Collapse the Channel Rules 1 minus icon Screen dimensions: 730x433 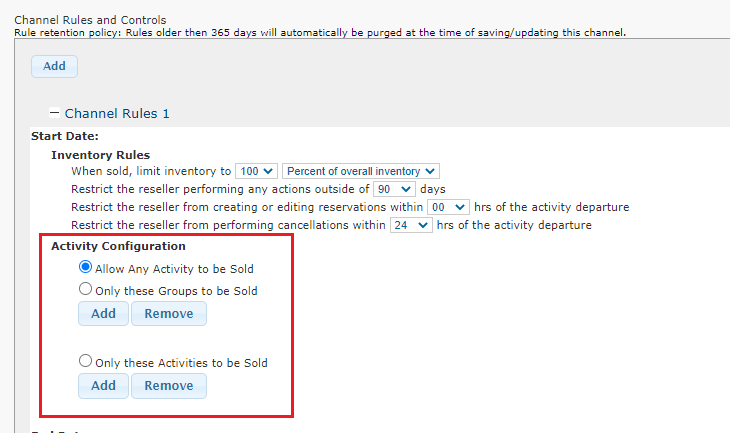(x=55, y=113)
